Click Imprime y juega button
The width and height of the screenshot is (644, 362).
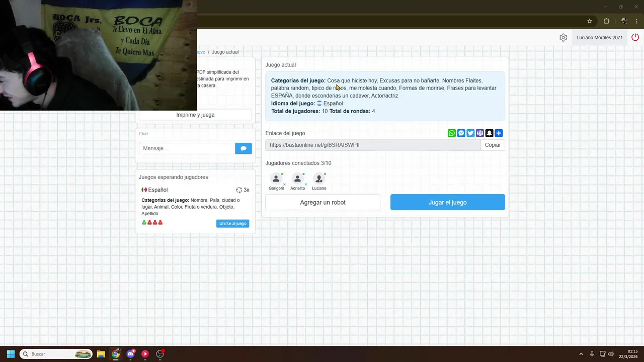point(195,115)
